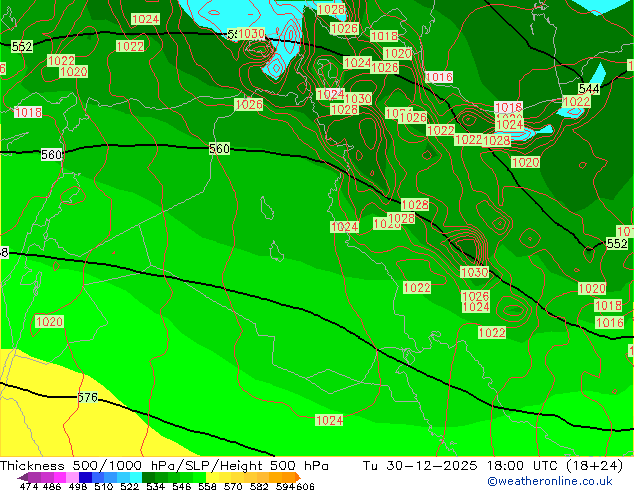Screen dimensions: 634x490
Task: Click the 546 value on the legend scale
Action: click(x=181, y=486)
